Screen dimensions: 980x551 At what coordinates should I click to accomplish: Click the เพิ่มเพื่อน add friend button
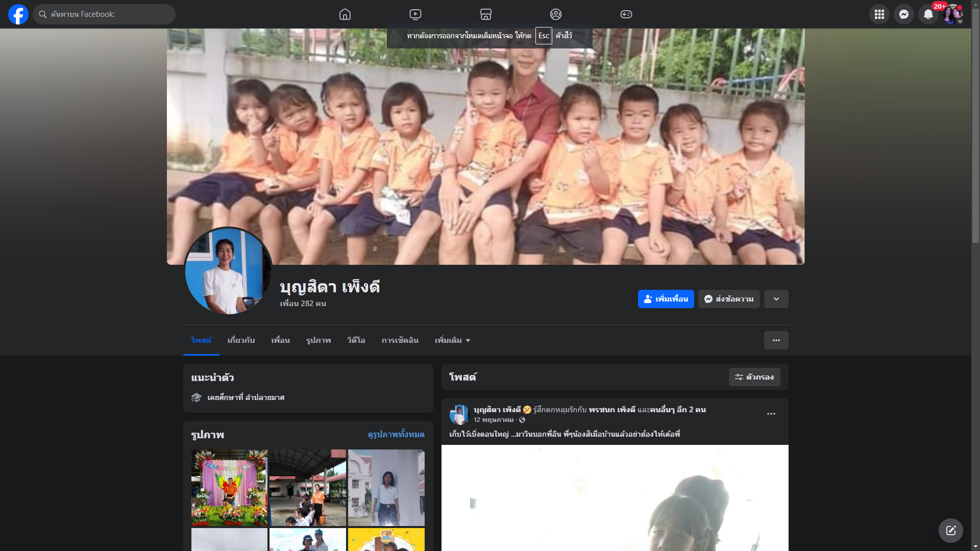point(666,299)
